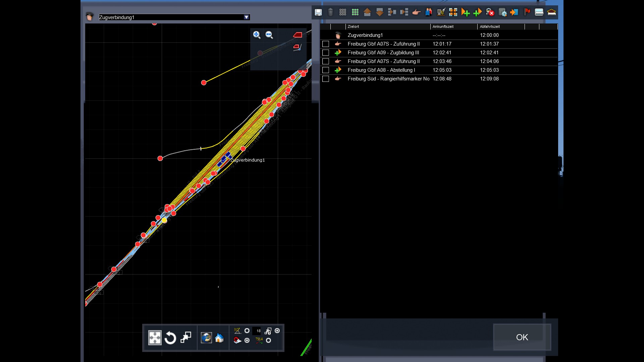Open the Zugverbindung1 dropdown arrow
The image size is (644, 362).
coord(247,17)
